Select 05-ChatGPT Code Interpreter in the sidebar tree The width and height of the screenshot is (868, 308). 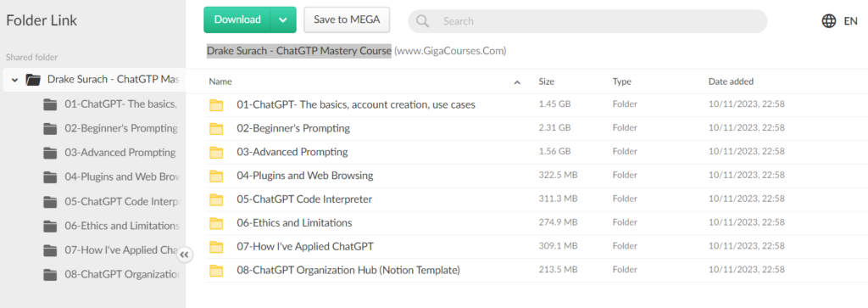(x=122, y=201)
